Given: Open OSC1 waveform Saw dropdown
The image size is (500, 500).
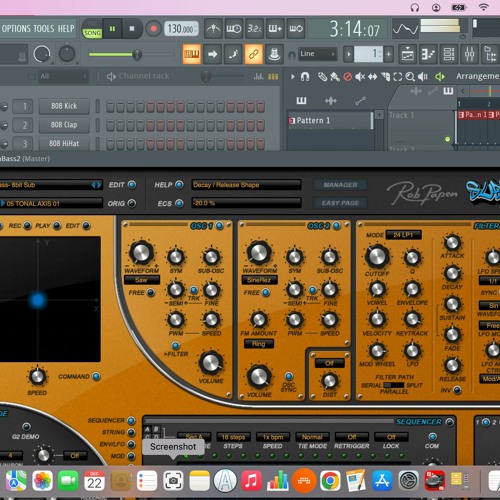Looking at the screenshot, I should pos(142,280).
